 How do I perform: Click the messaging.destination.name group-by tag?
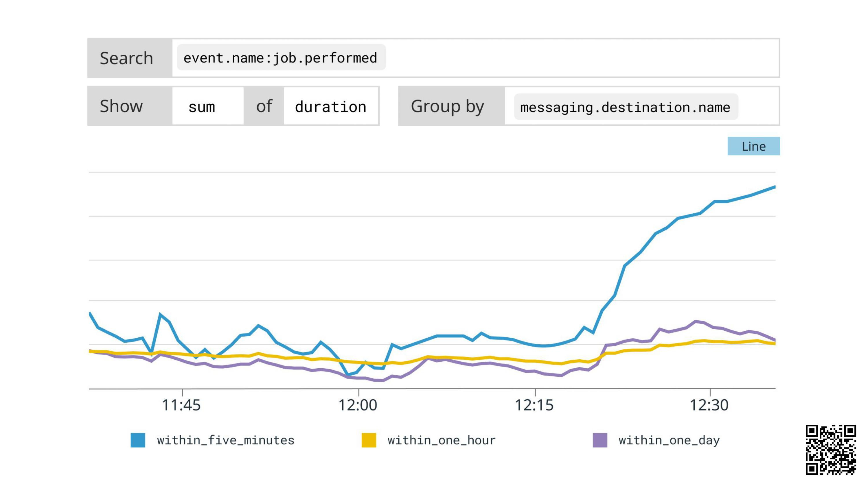tap(626, 107)
